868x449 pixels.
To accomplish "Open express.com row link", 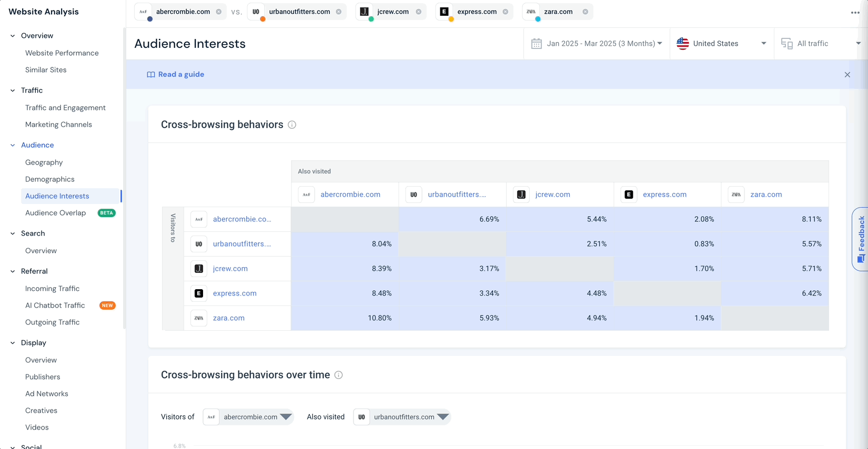I will (x=235, y=293).
